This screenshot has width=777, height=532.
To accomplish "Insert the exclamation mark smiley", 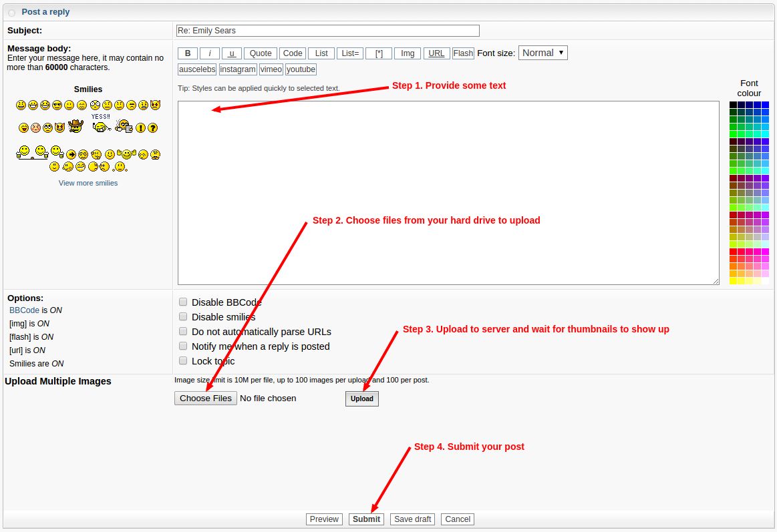I will pyautogui.click(x=141, y=127).
